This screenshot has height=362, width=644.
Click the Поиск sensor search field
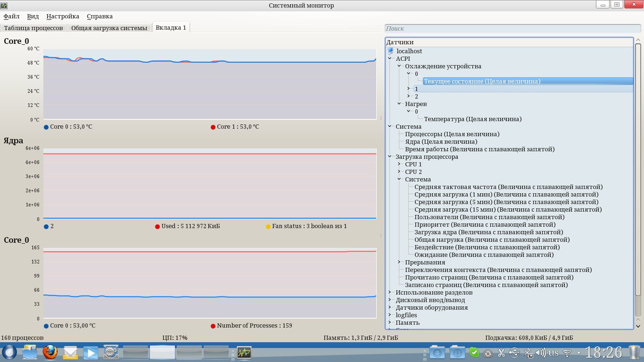click(509, 29)
